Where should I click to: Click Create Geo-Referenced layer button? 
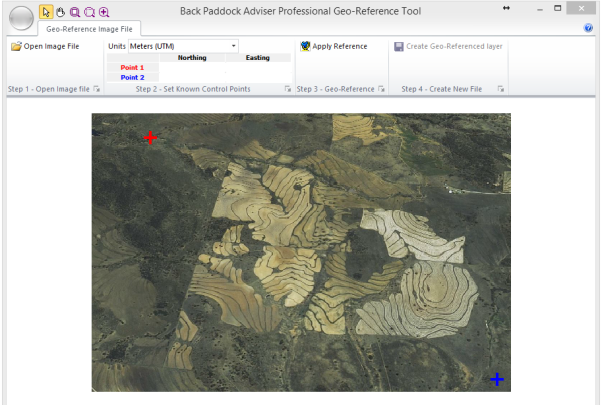coord(448,46)
